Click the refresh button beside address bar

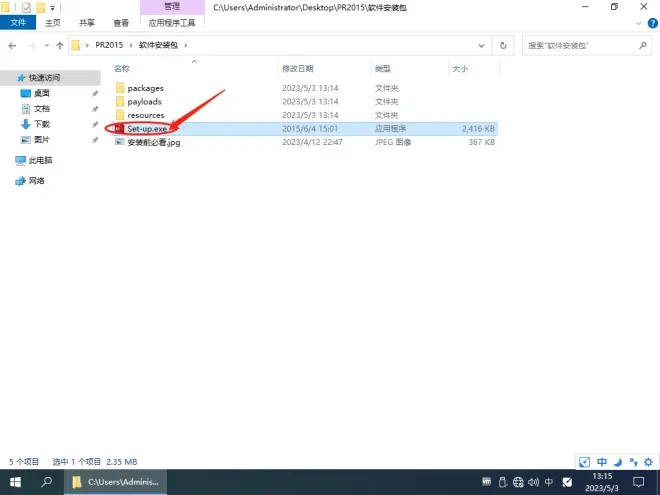pyautogui.click(x=504, y=45)
